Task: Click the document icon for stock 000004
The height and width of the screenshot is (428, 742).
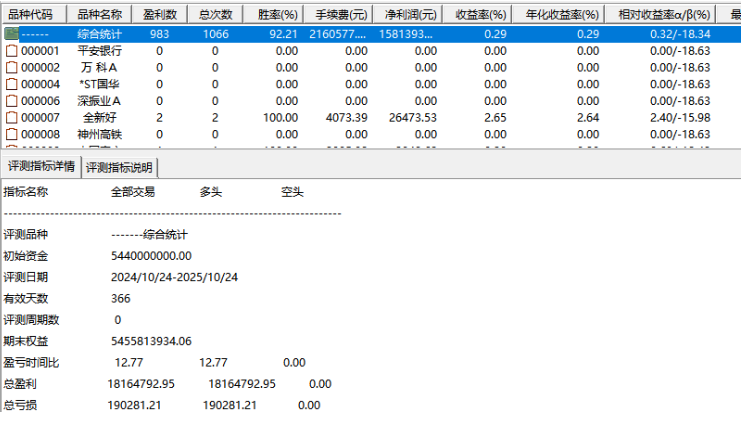Action: pos(11,84)
